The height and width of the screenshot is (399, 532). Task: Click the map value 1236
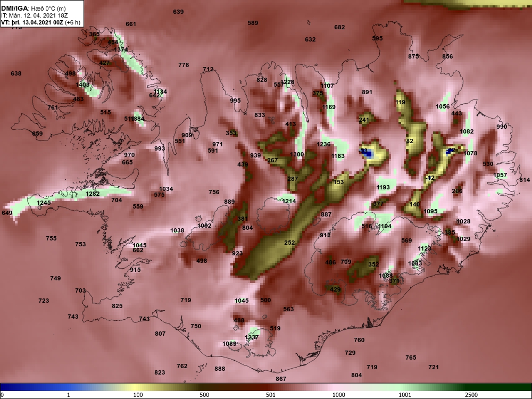323,145
